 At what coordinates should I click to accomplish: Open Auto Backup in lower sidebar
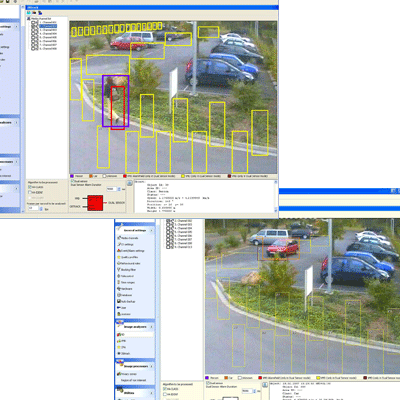(x=126, y=301)
